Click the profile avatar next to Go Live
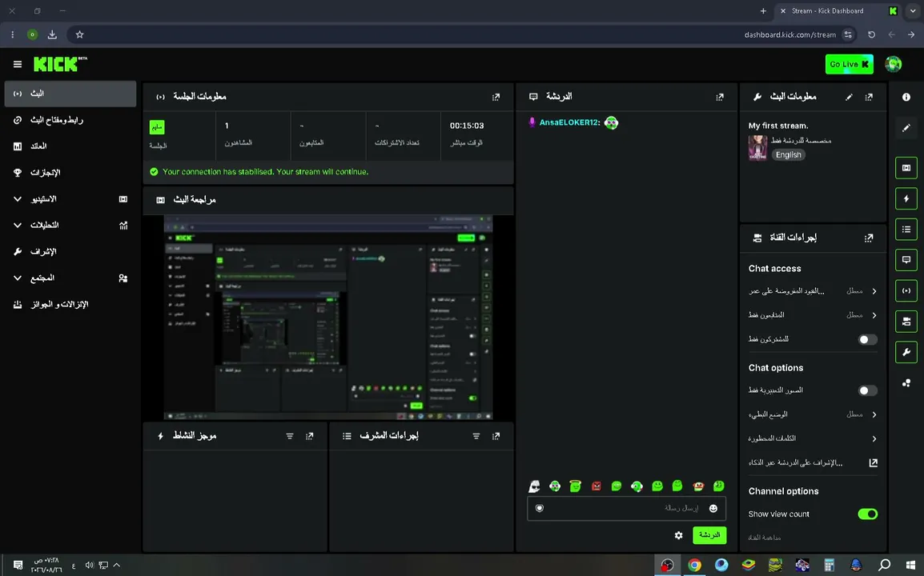 pyautogui.click(x=894, y=64)
